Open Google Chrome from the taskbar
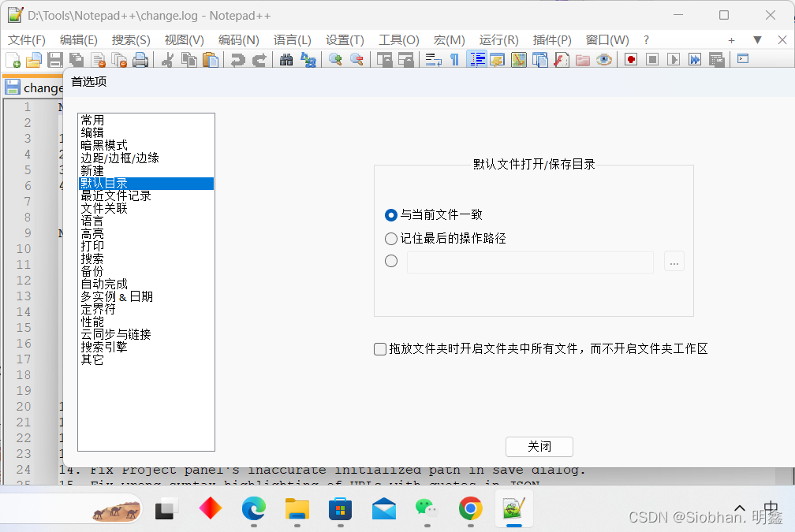The width and height of the screenshot is (795, 532). coord(471,508)
